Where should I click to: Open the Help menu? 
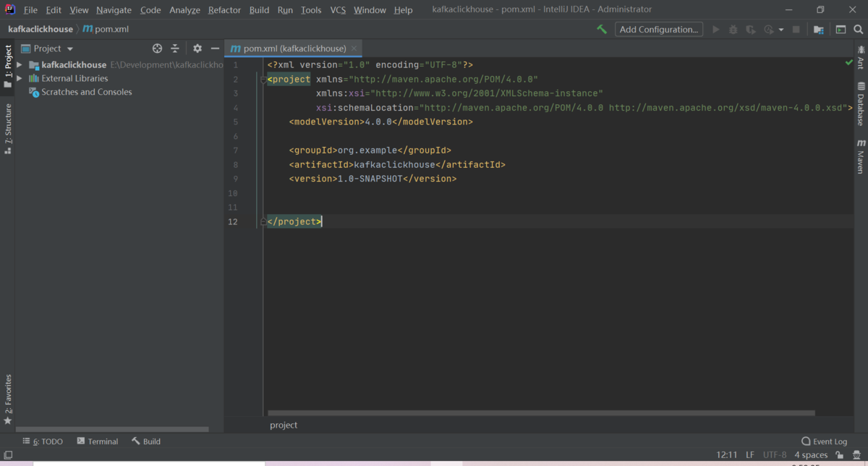(403, 10)
